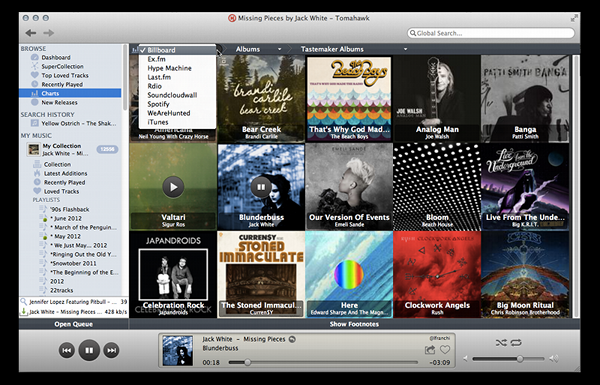
Task: Open Banga album by Patti Smith
Action: [x=525, y=99]
